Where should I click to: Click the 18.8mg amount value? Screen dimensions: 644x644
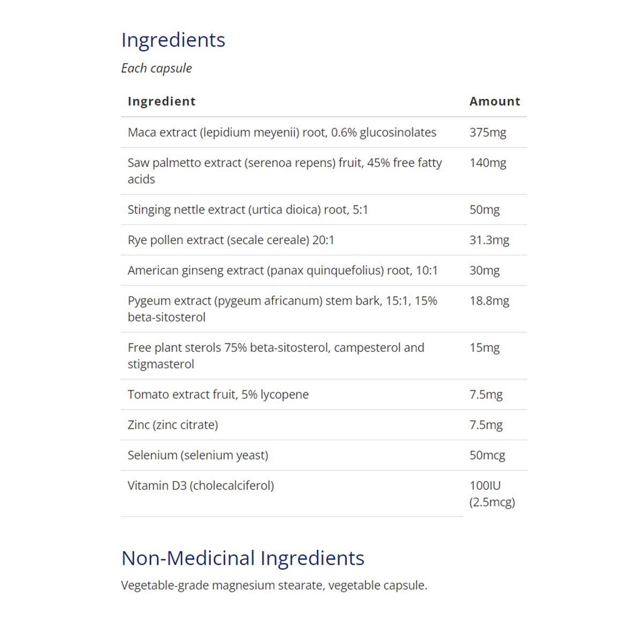tap(489, 301)
